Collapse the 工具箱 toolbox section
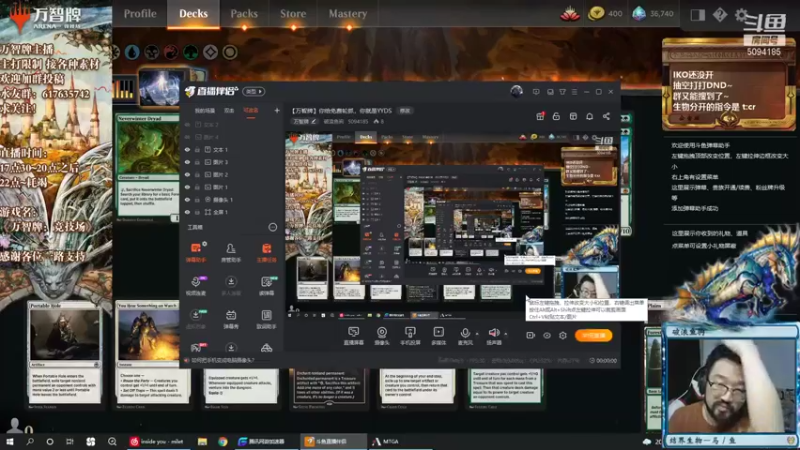This screenshot has height=450, width=800. click(272, 227)
